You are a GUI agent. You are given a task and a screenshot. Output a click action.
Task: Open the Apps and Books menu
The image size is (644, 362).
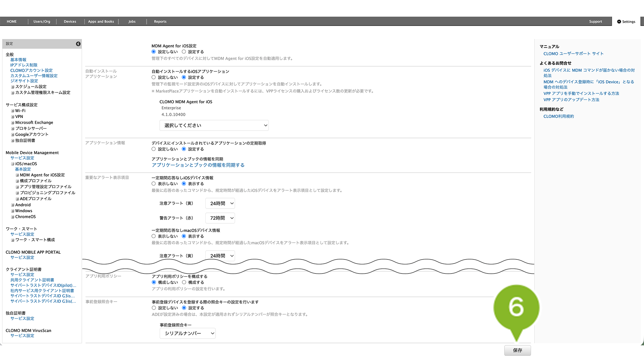(101, 22)
